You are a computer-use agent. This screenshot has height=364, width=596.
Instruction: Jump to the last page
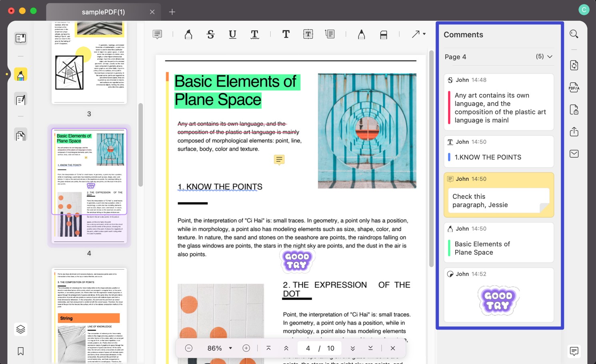(370, 348)
